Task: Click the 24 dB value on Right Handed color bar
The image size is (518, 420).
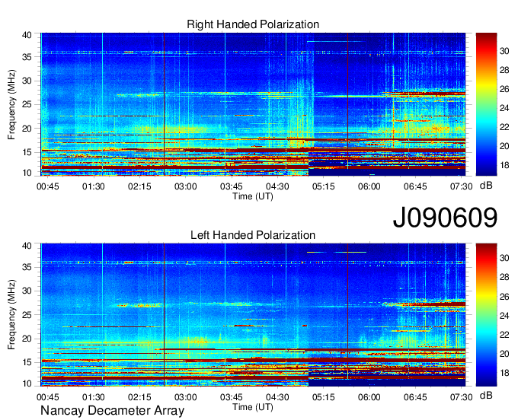Action: coord(504,108)
